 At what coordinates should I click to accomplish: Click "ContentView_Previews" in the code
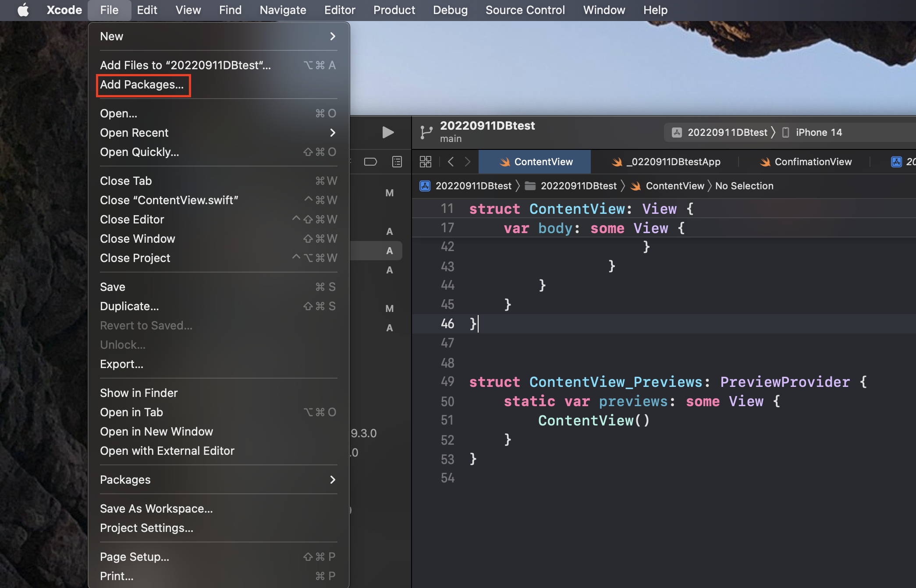point(616,382)
